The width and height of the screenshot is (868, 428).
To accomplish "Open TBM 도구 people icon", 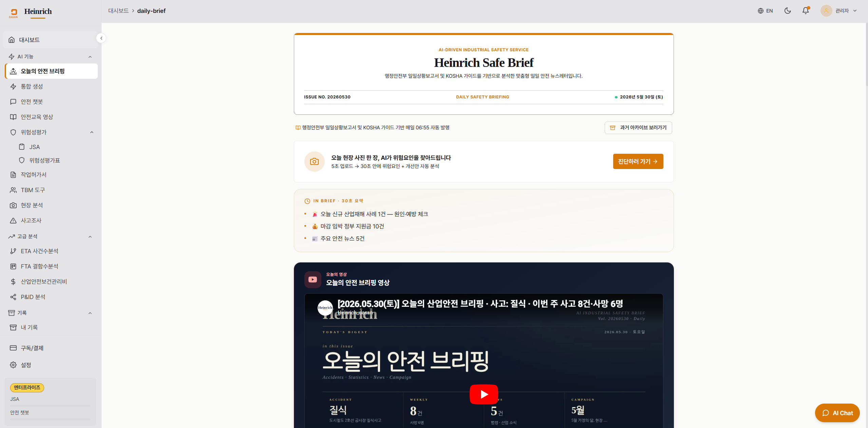I will coord(13,190).
